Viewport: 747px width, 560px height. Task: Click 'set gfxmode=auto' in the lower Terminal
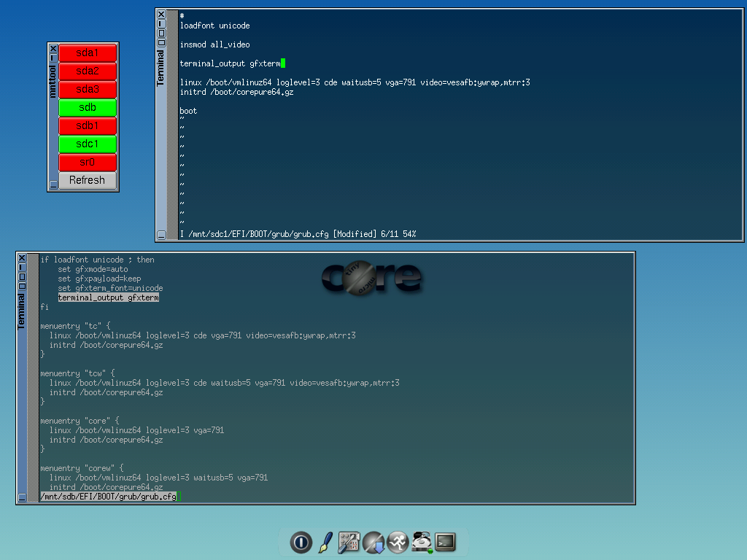93,270
